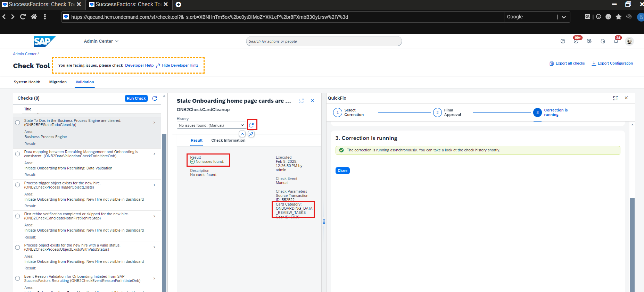Viewport: 644px width, 292px height.
Task: Collapse the check header with up arrow
Action: [x=242, y=134]
